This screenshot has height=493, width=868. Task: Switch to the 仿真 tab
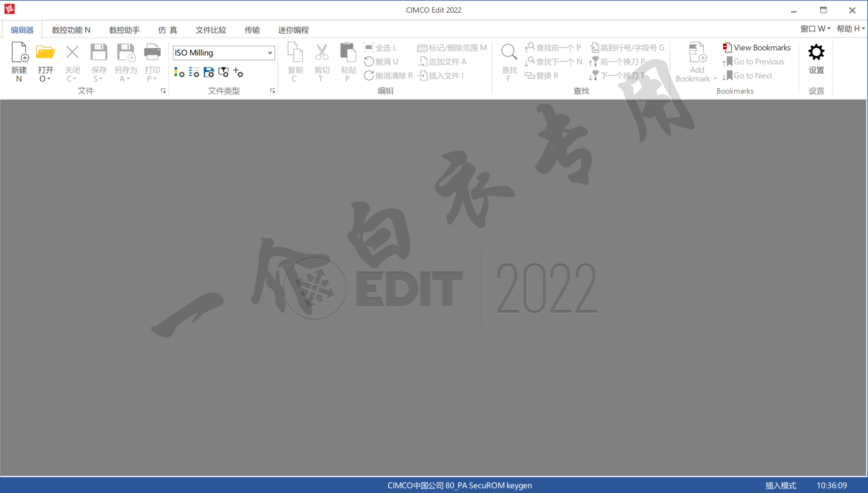pos(168,30)
